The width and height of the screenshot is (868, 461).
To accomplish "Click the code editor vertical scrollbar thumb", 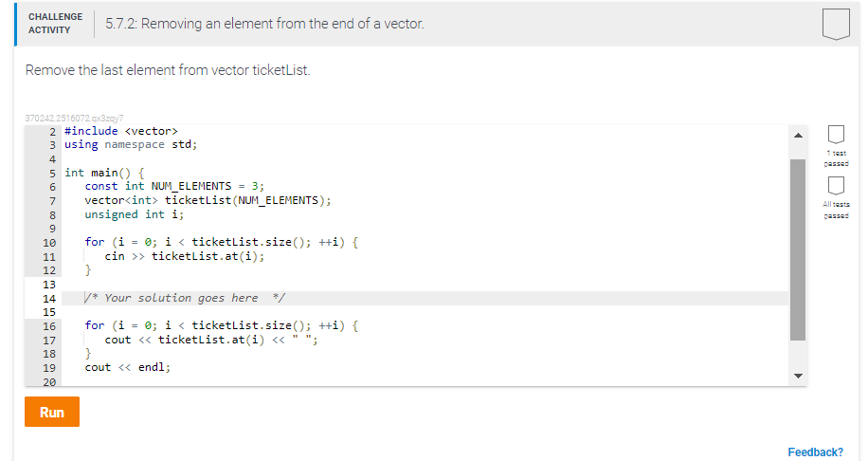I will (x=798, y=247).
